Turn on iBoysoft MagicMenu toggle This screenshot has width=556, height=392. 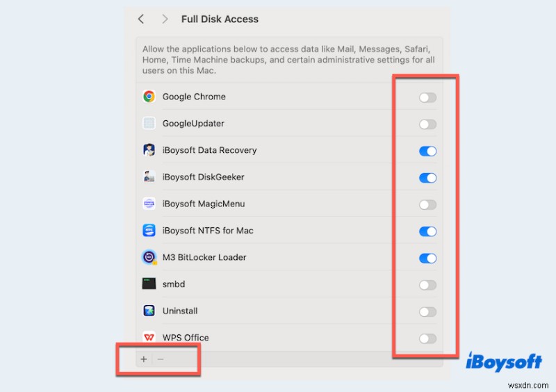click(x=427, y=205)
